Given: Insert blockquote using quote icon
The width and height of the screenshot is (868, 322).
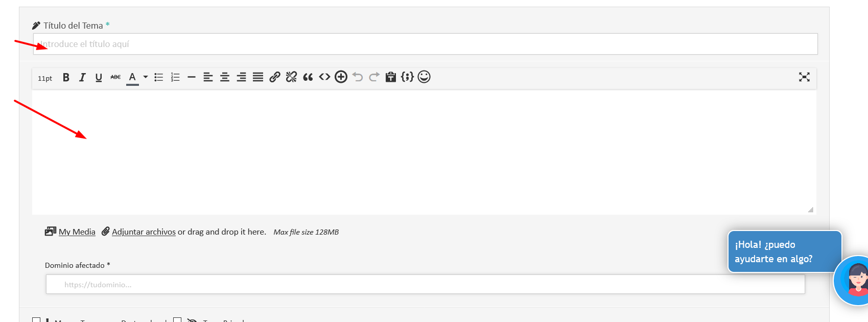Looking at the screenshot, I should tap(308, 77).
